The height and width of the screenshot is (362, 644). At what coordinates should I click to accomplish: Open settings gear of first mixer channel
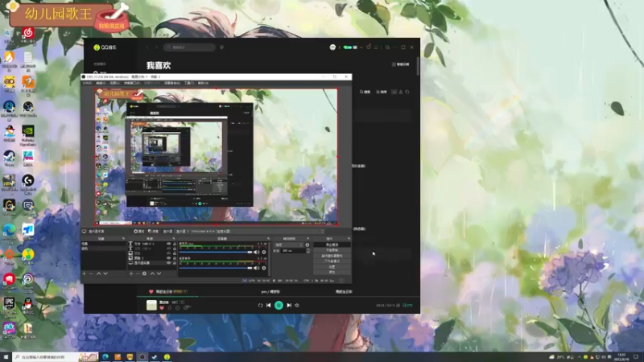click(264, 252)
